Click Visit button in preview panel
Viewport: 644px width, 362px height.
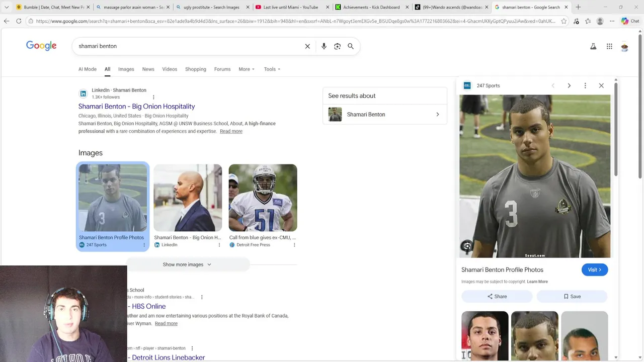click(595, 269)
